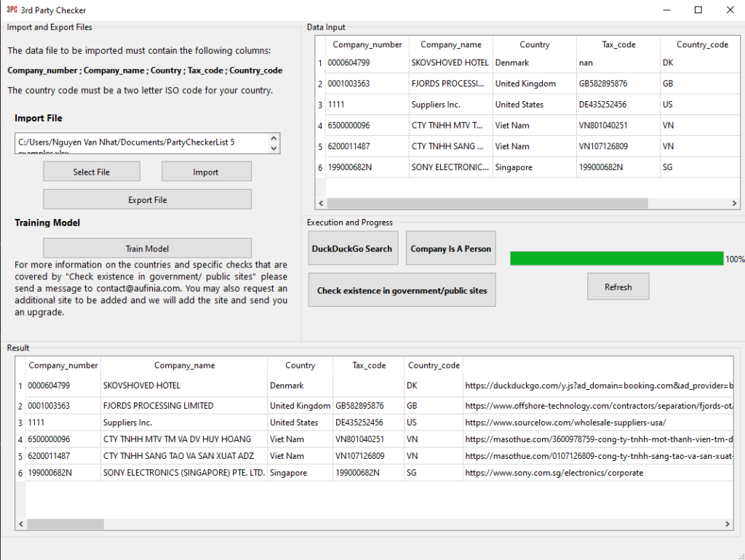
Task: Click the green progress bar
Action: (x=616, y=258)
